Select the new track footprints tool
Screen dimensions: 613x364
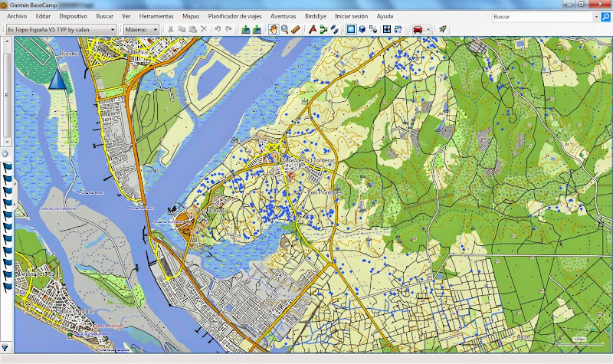335,29
